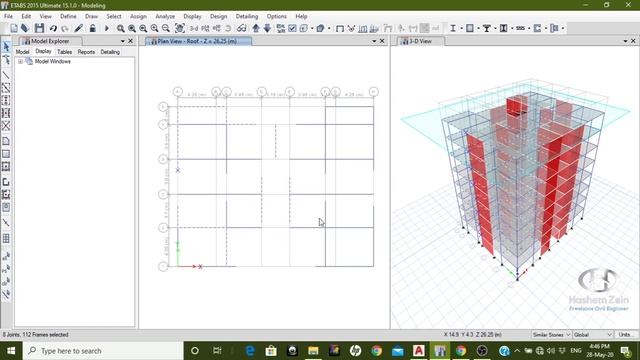Open the File menu
Image resolution: width=640 pixels, height=360 pixels.
tap(8, 16)
